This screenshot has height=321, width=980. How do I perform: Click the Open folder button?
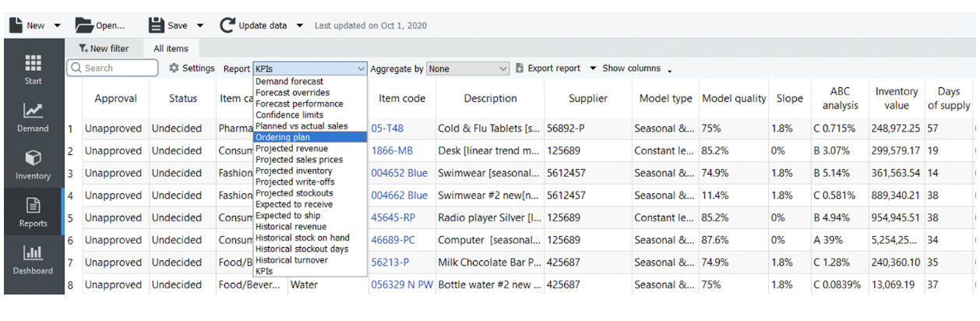point(100,26)
